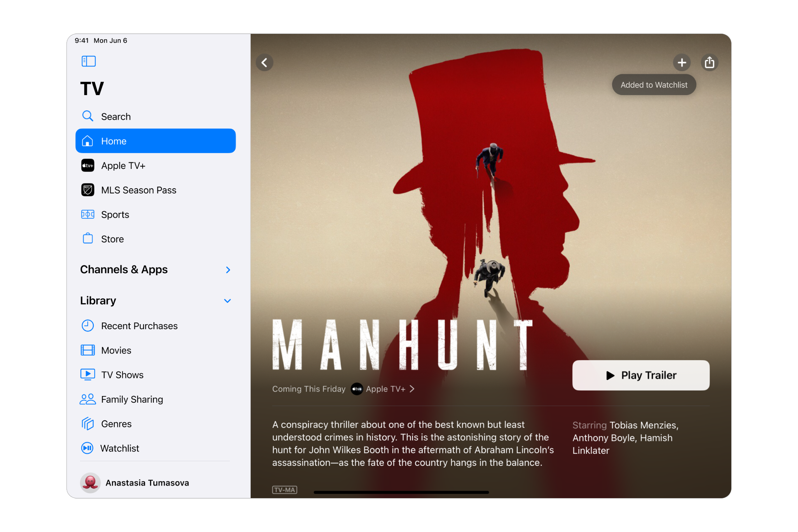
Task: Click the Play Trailer triangle icon
Action: point(610,375)
